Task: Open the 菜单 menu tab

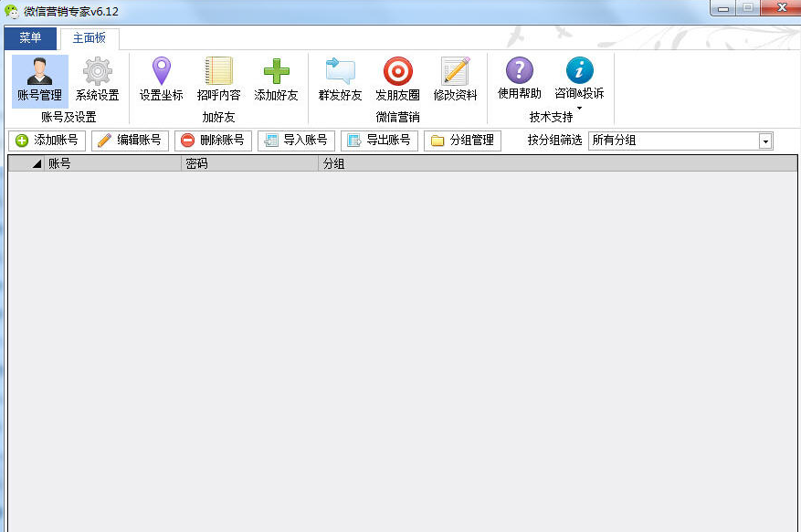Action: click(x=30, y=37)
